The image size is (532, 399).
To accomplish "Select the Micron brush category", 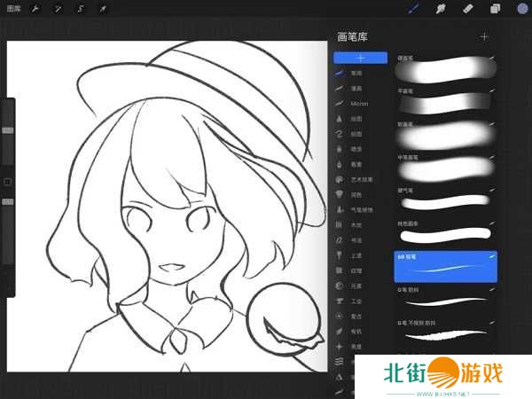I will (356, 104).
